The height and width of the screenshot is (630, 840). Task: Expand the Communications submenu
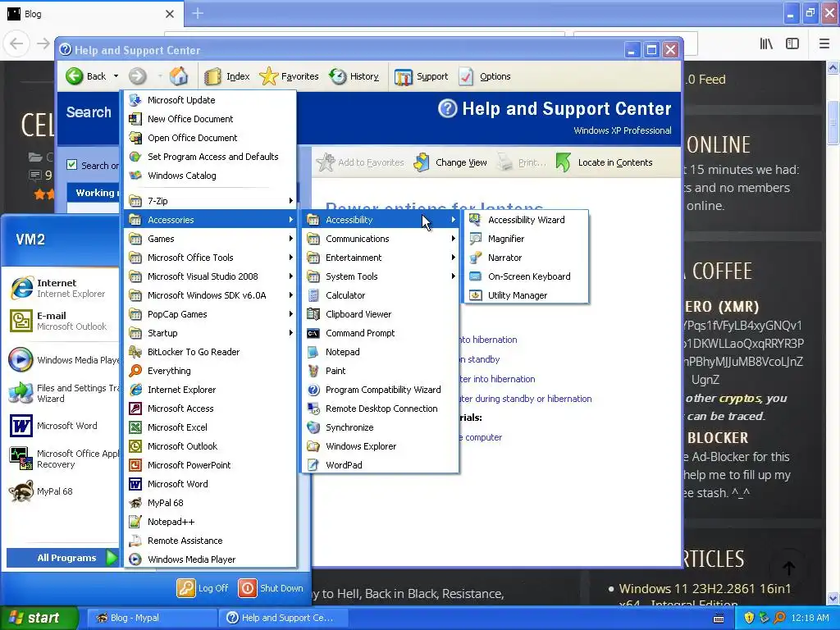[380, 239]
